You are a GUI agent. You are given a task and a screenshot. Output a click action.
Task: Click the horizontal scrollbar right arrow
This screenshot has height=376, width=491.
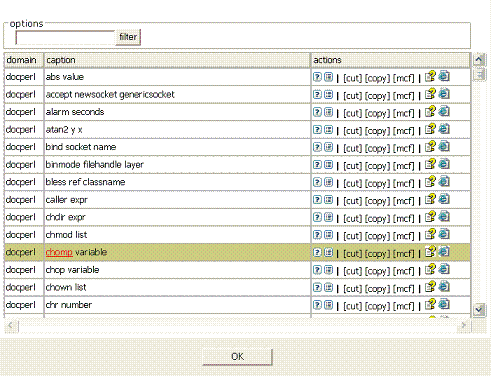[464, 326]
